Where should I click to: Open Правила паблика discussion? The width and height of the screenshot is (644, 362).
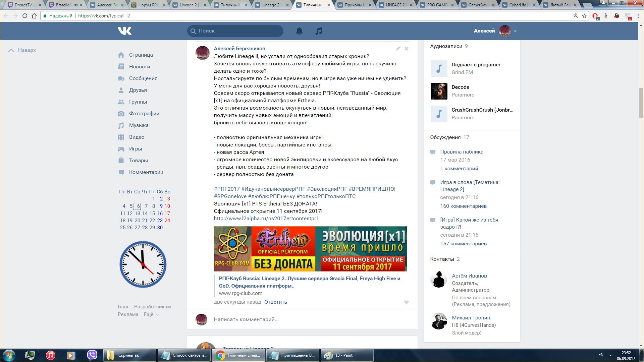(462, 152)
